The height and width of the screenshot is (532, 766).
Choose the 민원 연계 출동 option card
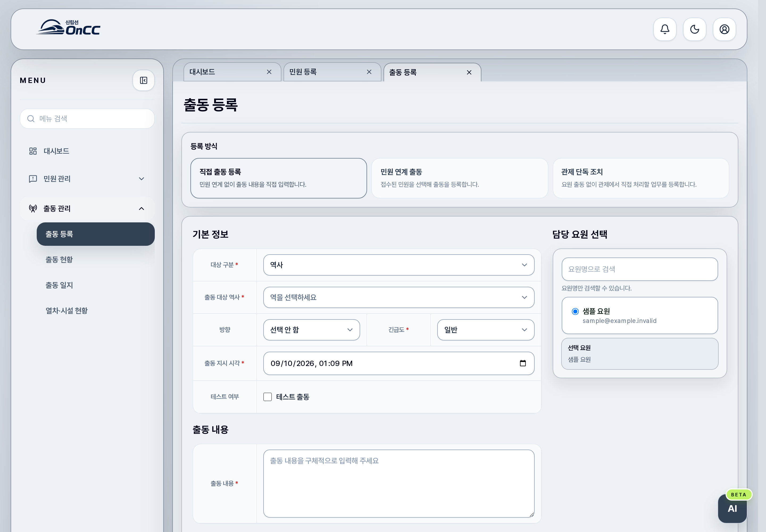460,178
